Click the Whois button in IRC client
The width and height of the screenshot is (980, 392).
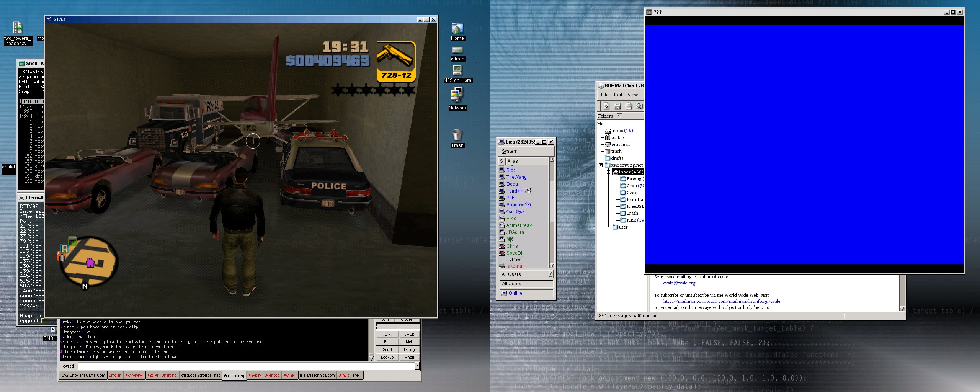pyautogui.click(x=409, y=357)
